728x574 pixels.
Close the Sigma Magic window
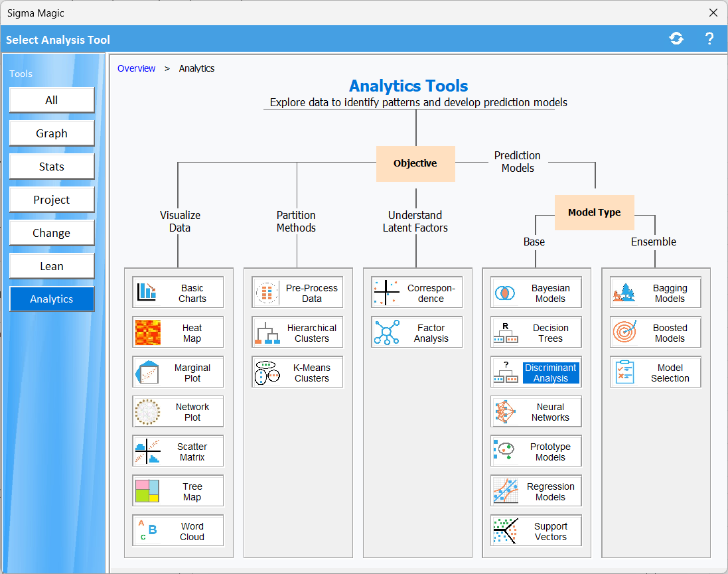(713, 13)
